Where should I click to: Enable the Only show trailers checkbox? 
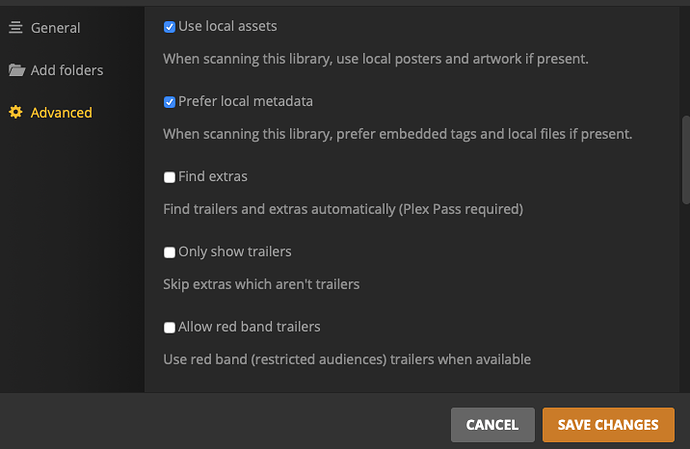click(170, 253)
